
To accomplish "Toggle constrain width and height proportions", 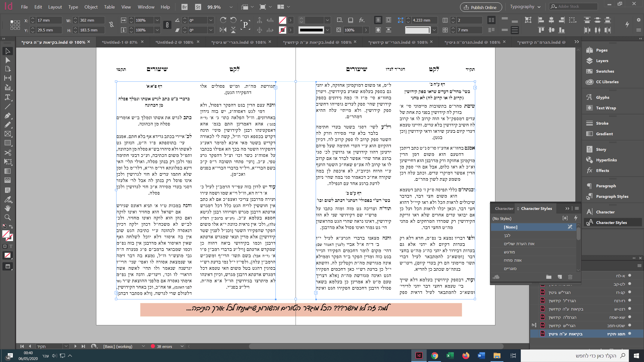I will [111, 24].
